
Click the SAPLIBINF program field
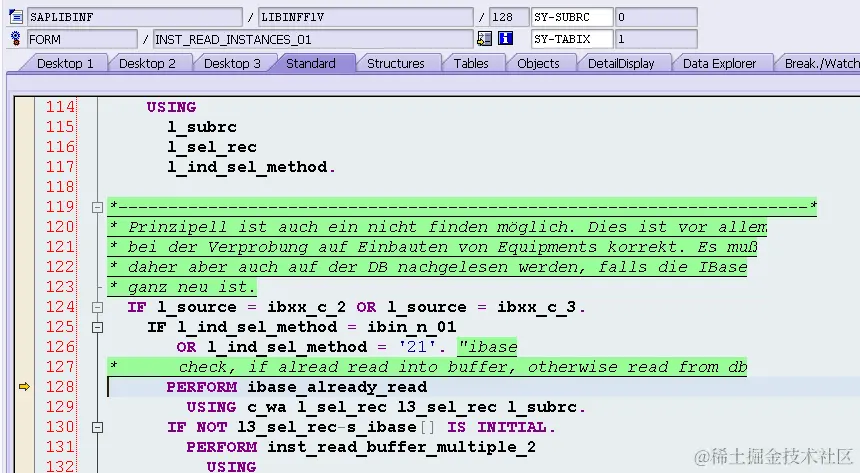[x=134, y=17]
